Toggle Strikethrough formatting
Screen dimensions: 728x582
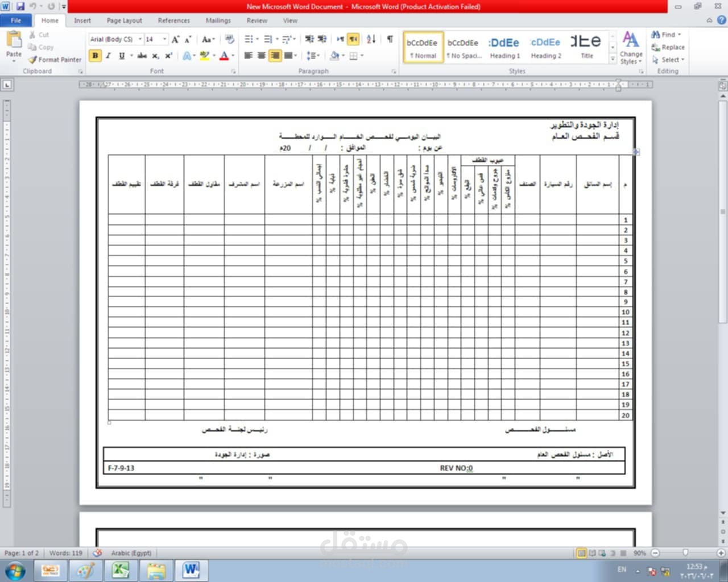[x=142, y=56]
